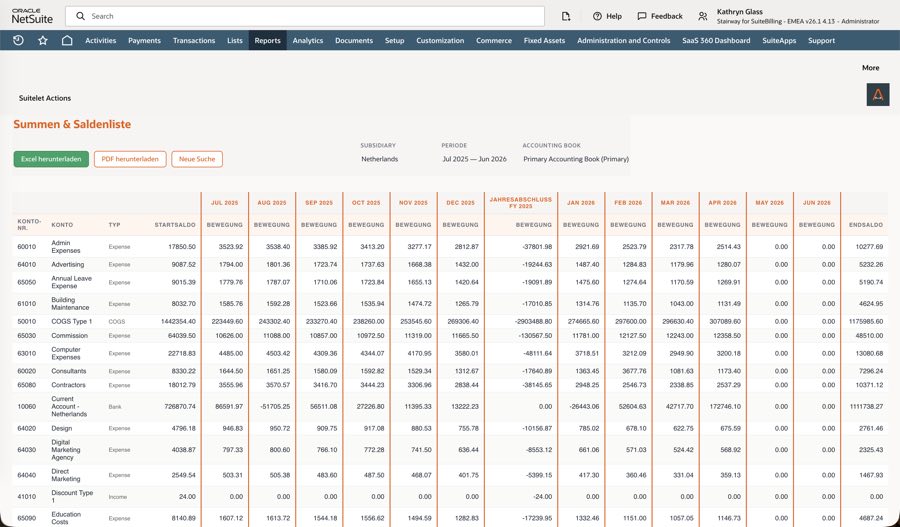Open the SaaS 360 Dashboard menu
Screen dimensions: 900x527
tap(716, 41)
